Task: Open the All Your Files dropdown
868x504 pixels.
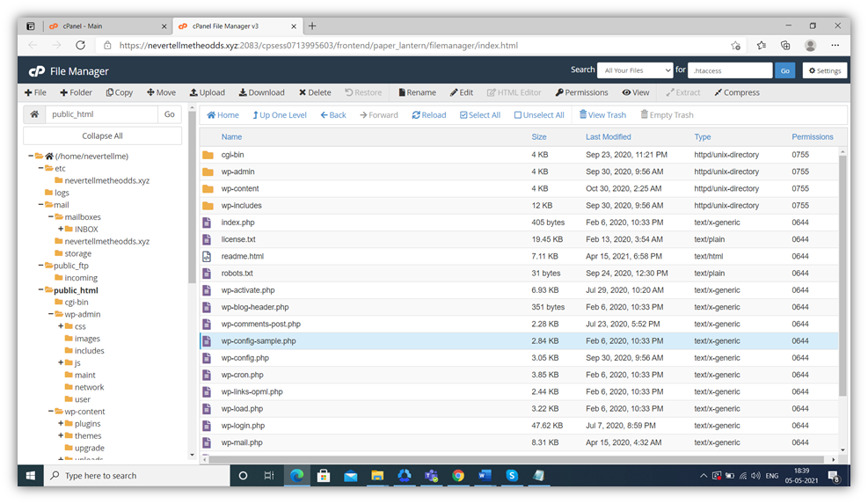Action: click(636, 70)
